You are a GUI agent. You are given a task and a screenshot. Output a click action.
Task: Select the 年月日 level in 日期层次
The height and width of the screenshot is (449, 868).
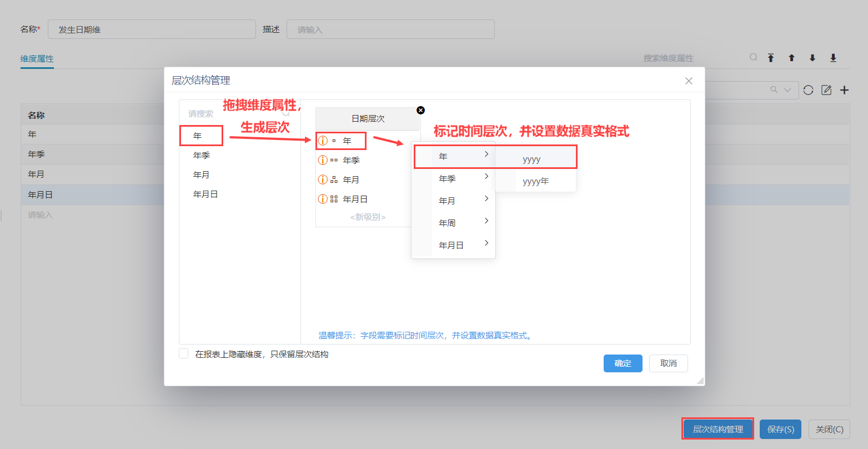[355, 199]
